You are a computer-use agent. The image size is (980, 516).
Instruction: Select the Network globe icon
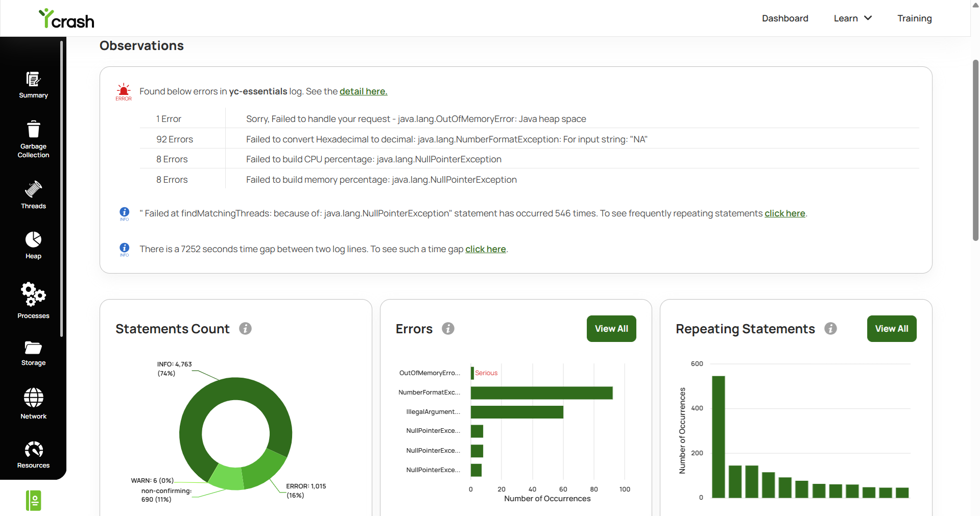(x=33, y=398)
